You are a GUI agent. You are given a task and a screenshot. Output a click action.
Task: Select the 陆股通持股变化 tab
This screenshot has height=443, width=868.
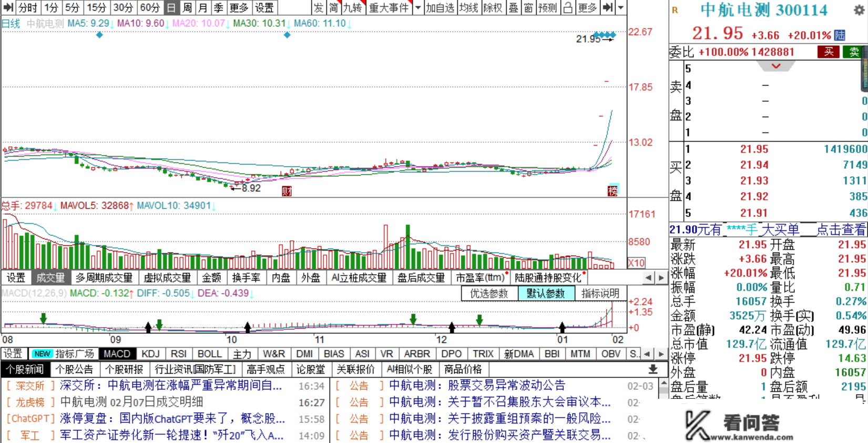click(548, 277)
